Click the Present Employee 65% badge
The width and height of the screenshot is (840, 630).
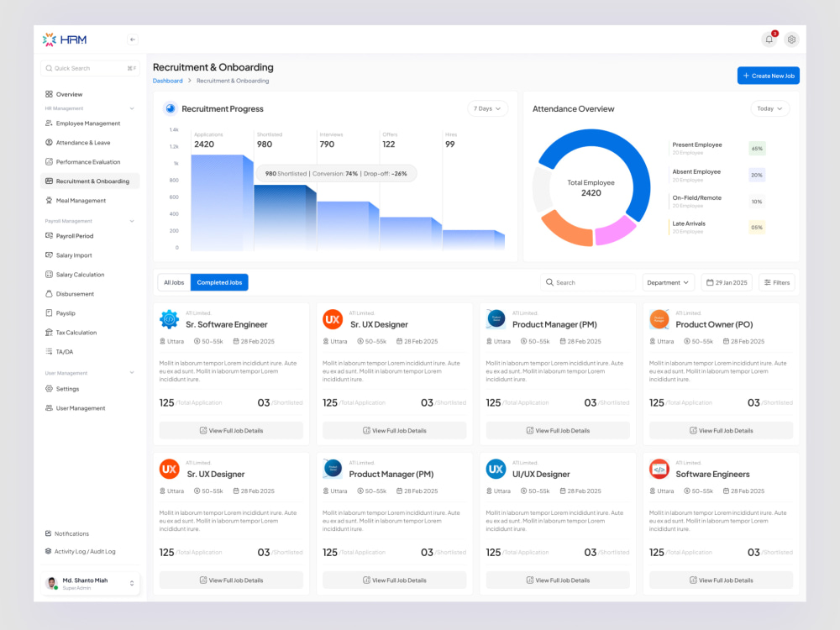pyautogui.click(x=757, y=149)
